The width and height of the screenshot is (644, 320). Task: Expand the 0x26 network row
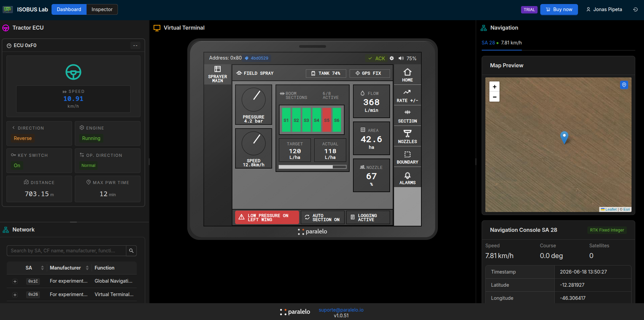(15, 295)
